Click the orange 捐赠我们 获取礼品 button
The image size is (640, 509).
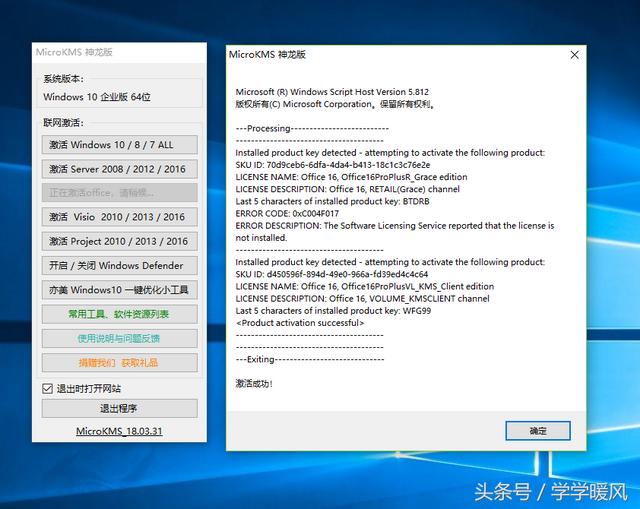pyautogui.click(x=119, y=362)
